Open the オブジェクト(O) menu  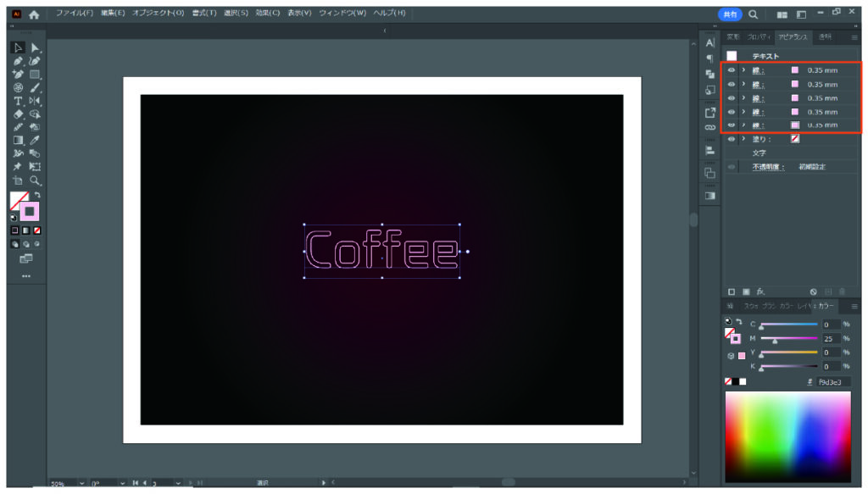coord(158,13)
